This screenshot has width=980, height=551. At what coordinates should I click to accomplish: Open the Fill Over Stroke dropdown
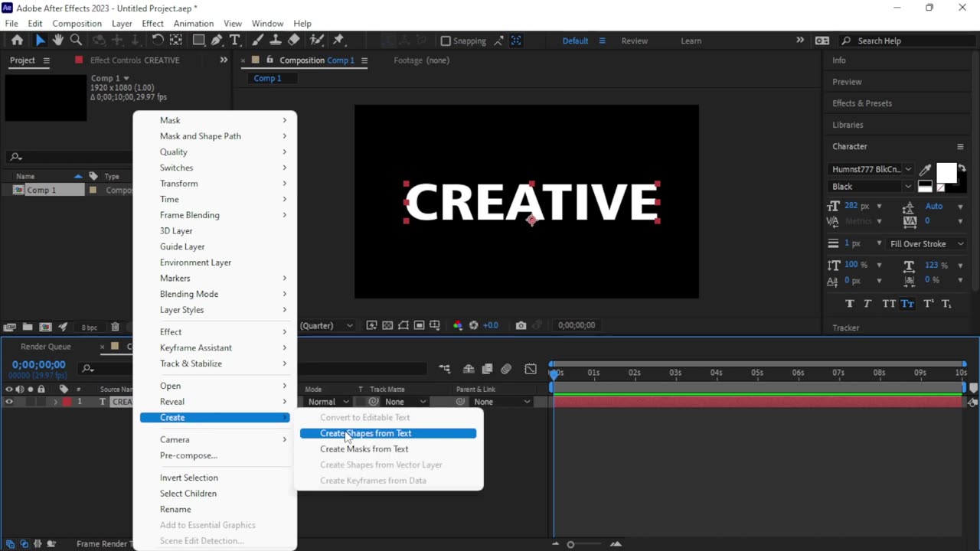point(926,243)
